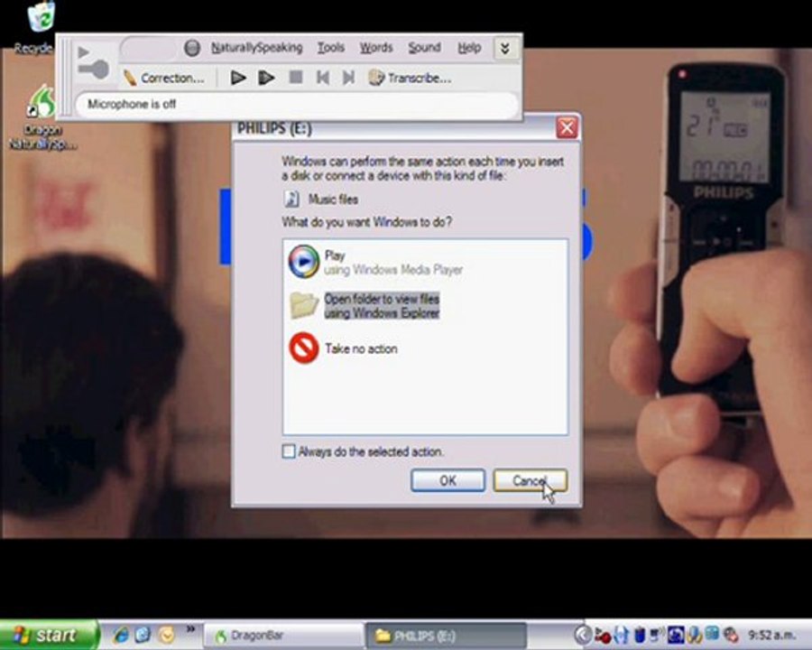Choose Play using Windows Media Player
Screen dimensions: 812x650
point(376,263)
